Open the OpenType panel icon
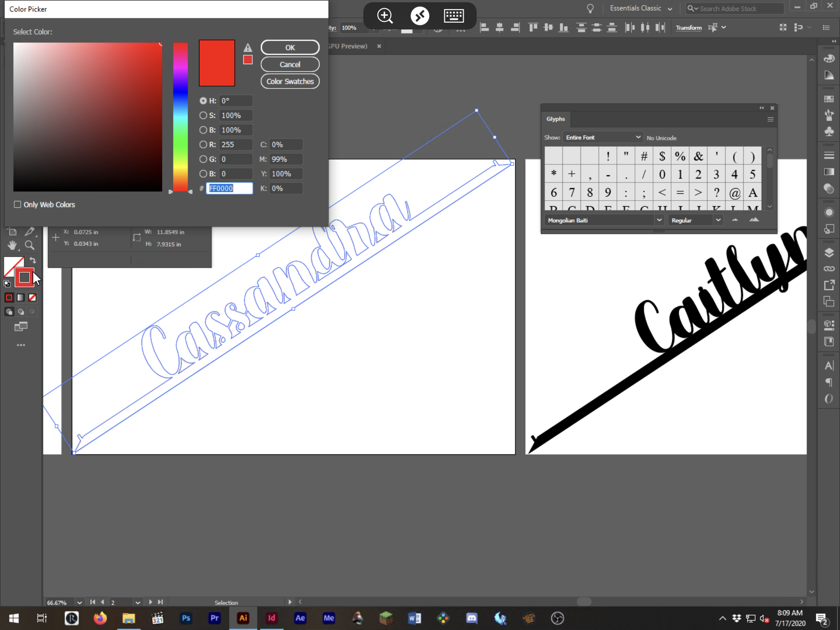 829,399
